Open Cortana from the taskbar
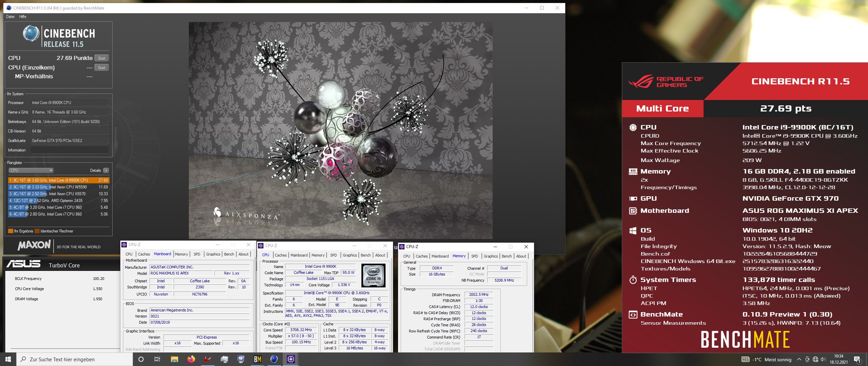Image resolution: width=868 pixels, height=366 pixels. (141, 359)
